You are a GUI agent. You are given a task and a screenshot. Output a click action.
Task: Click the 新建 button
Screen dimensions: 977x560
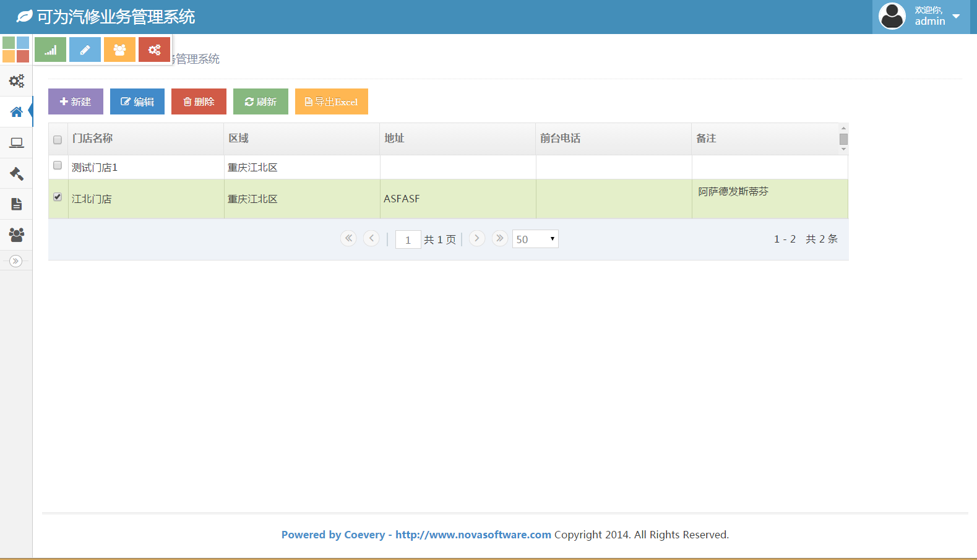click(75, 101)
